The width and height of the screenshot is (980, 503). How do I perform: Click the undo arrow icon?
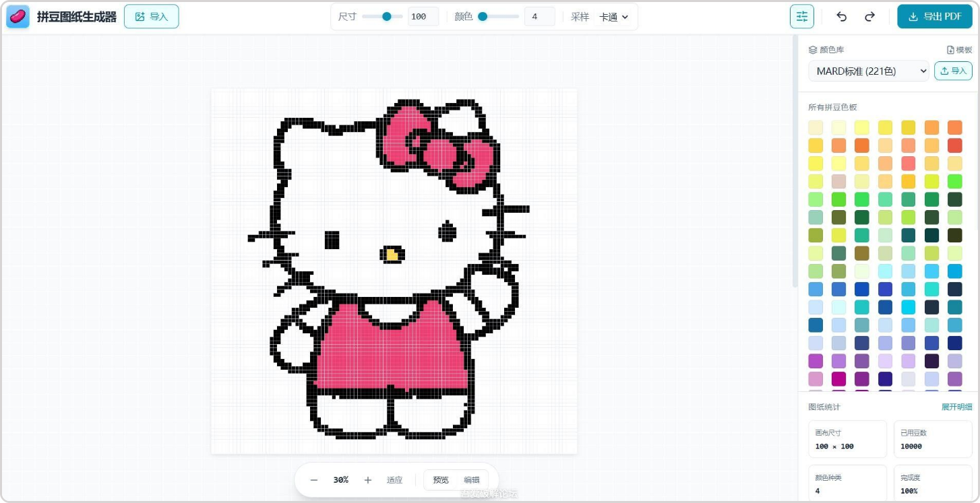(x=841, y=17)
